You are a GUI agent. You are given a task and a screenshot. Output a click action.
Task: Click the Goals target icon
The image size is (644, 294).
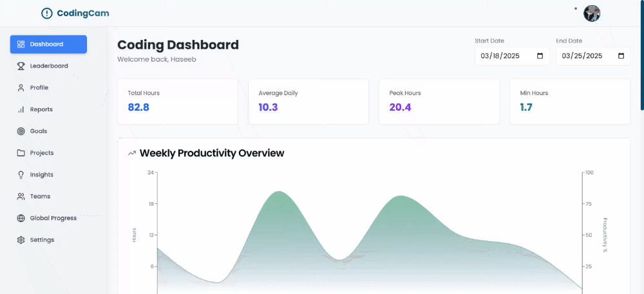click(21, 131)
